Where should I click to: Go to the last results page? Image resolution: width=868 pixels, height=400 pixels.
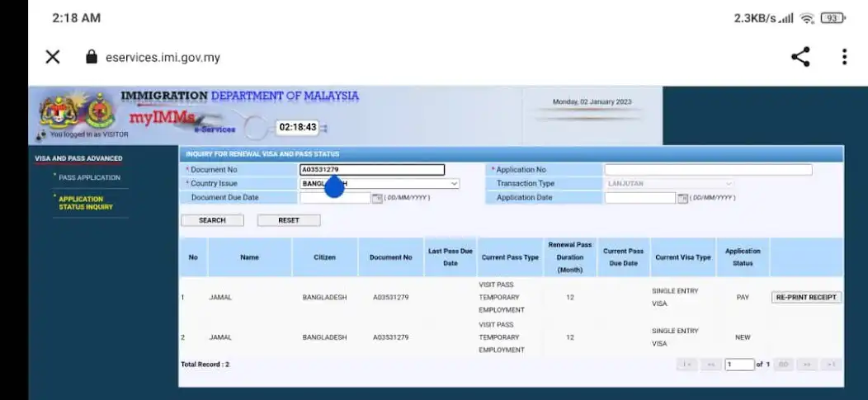831,365
